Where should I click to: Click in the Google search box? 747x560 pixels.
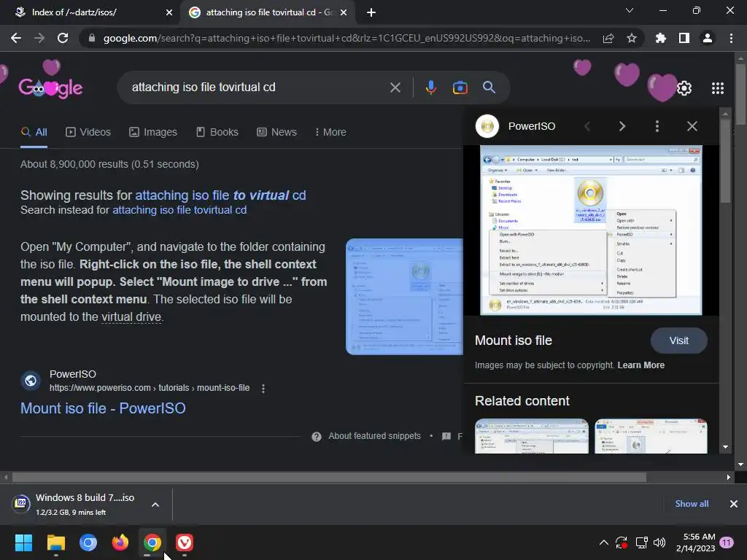pyautogui.click(x=258, y=87)
